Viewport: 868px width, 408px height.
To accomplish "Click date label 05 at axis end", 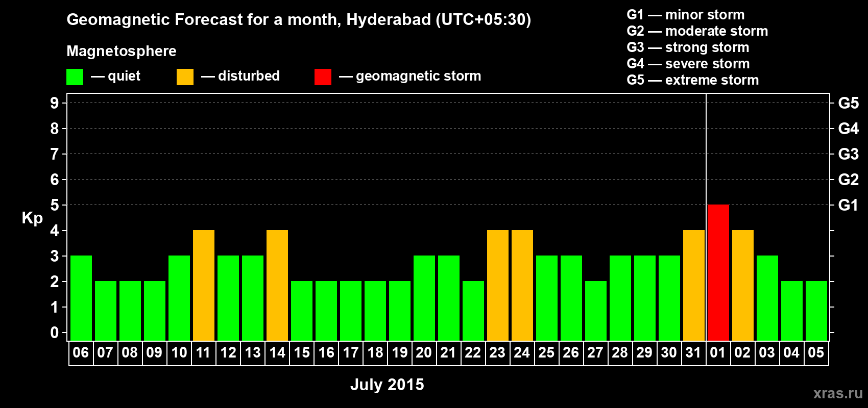I will pos(816,353).
